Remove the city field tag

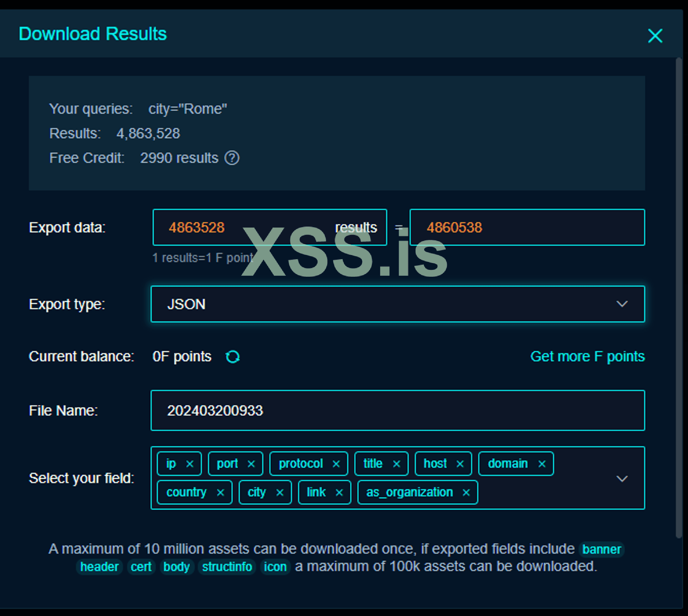pyautogui.click(x=280, y=493)
